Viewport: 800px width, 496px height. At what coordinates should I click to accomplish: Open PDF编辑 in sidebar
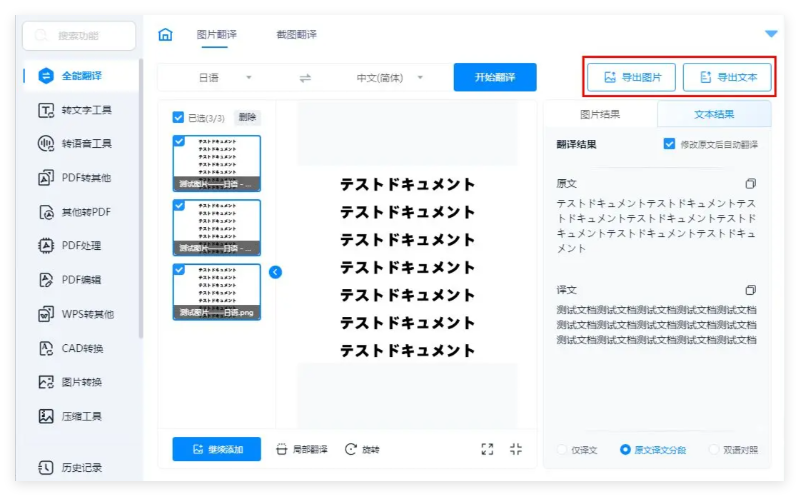70,280
